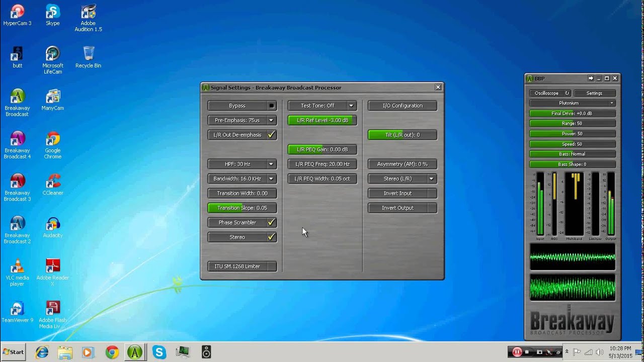Image resolution: width=644 pixels, height=362 pixels.
Task: Toggle L/R Out De-emphasis checkbox
Action: [242, 135]
